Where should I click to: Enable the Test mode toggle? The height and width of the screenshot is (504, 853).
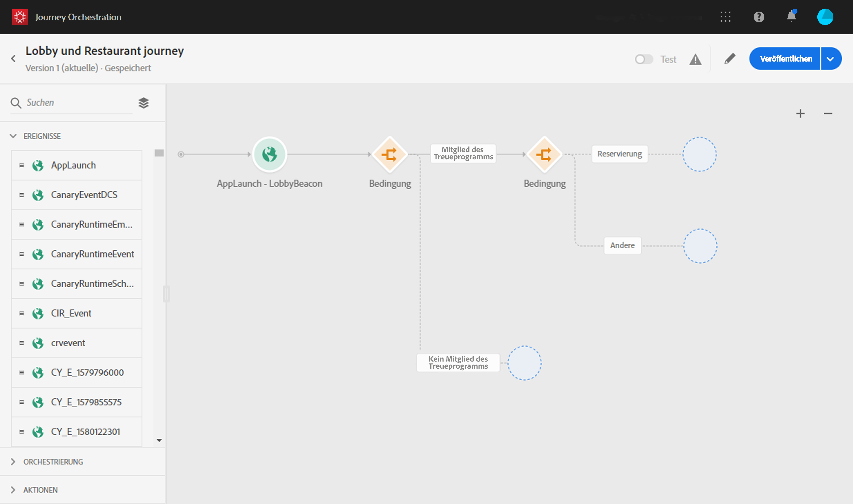[644, 59]
